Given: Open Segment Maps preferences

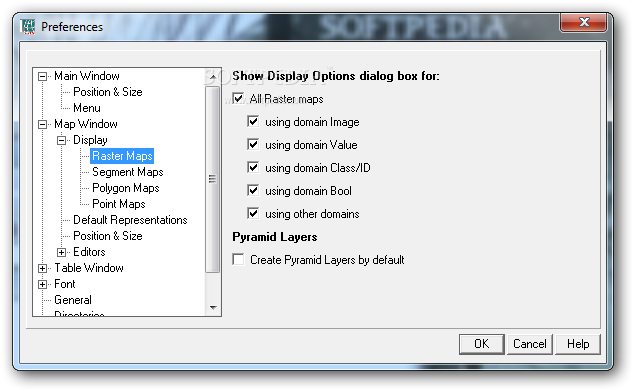Looking at the screenshot, I should pyautogui.click(x=128, y=172).
